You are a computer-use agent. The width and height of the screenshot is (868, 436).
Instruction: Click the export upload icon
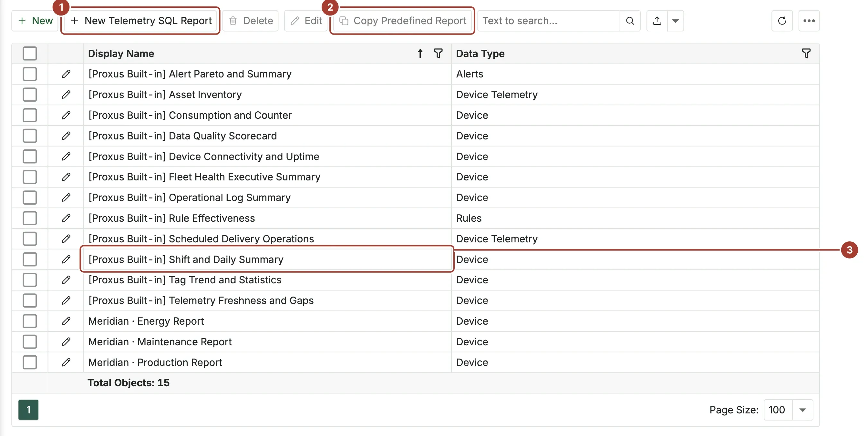click(x=657, y=21)
